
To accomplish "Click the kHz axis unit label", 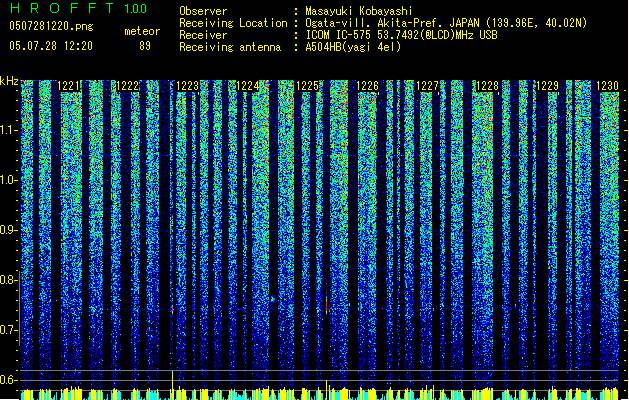I will 9,81.
